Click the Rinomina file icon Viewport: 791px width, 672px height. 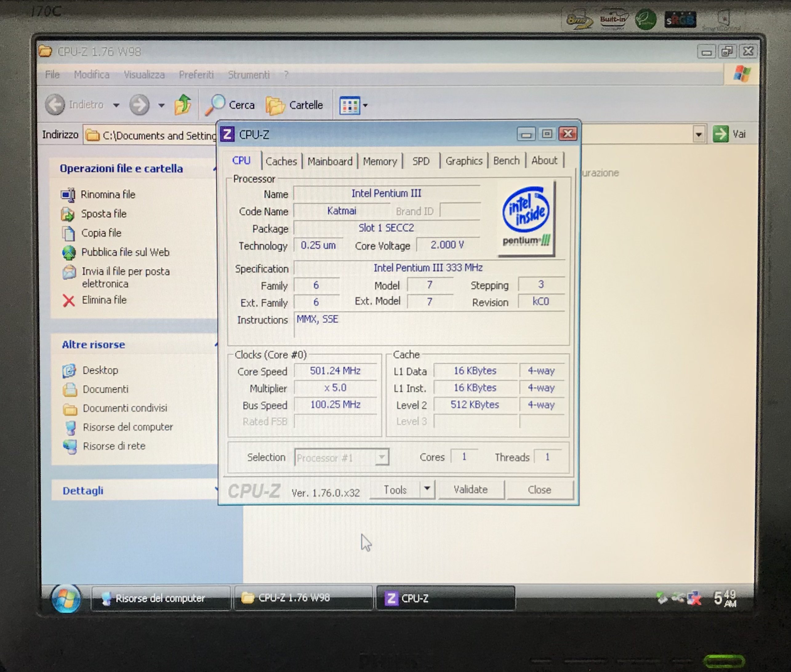click(x=68, y=195)
